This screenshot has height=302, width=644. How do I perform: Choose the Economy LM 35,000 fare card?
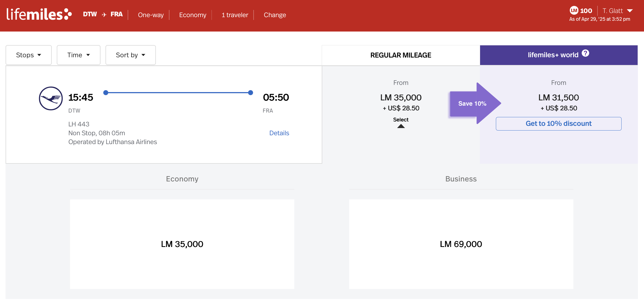[182, 244]
